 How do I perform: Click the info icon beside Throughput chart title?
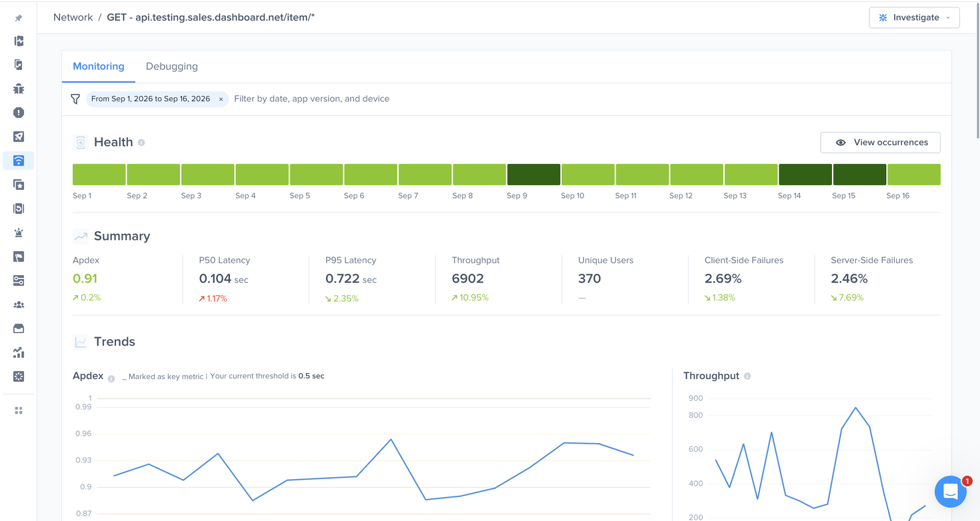click(x=747, y=376)
